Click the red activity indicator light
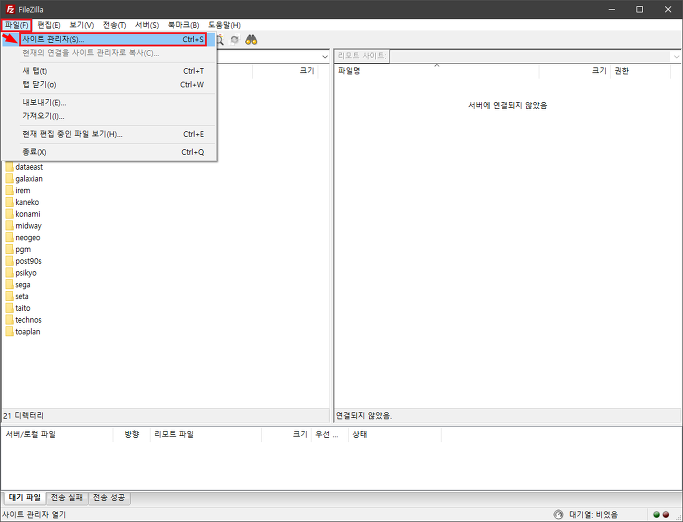The height and width of the screenshot is (522, 683). [666, 515]
